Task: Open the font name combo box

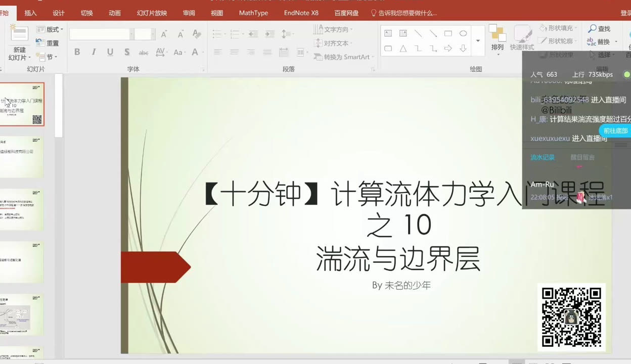Action: point(101,34)
